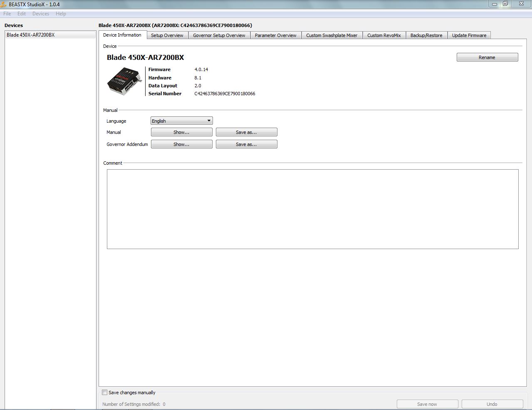Click the Data Layout value 2.0
The height and width of the screenshot is (410, 532).
[198, 86]
